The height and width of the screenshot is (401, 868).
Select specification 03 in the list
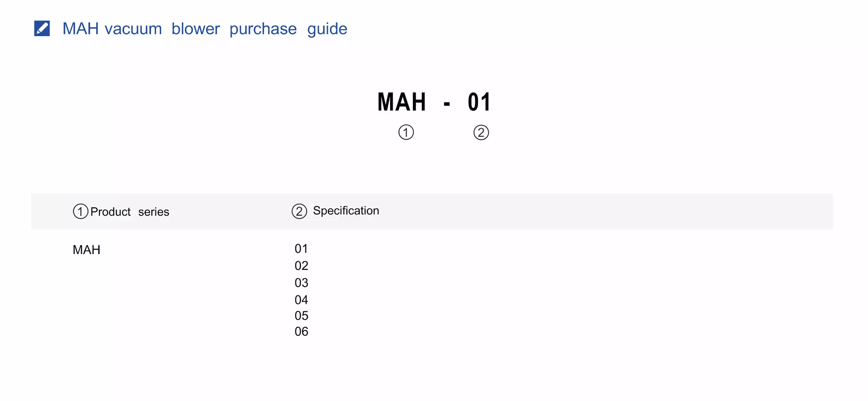point(301,283)
